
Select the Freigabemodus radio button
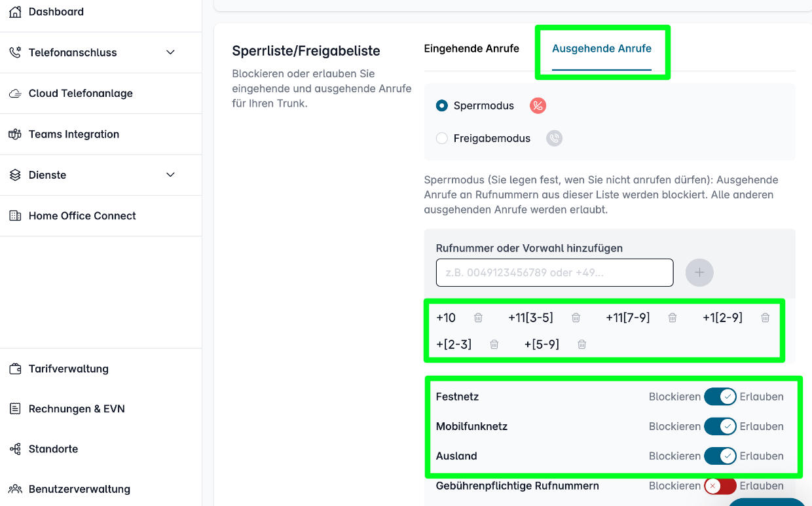point(442,138)
